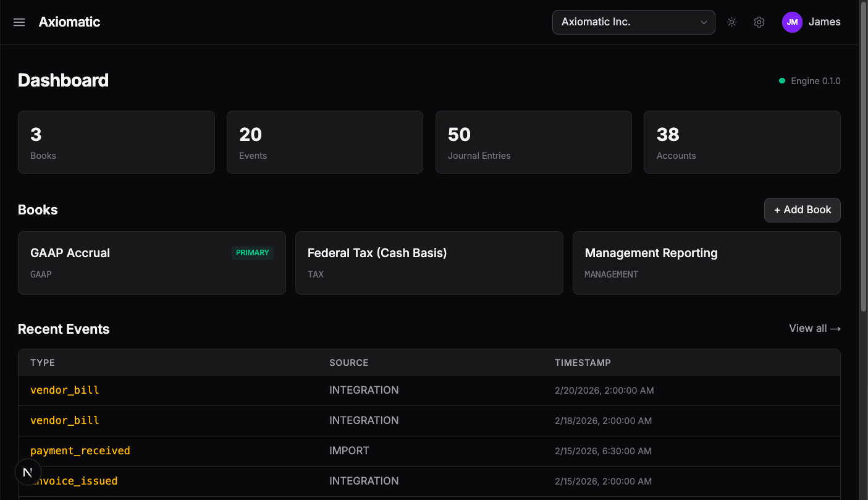Image resolution: width=868 pixels, height=500 pixels.
Task: Open the Management Reporting book
Action: point(706,263)
